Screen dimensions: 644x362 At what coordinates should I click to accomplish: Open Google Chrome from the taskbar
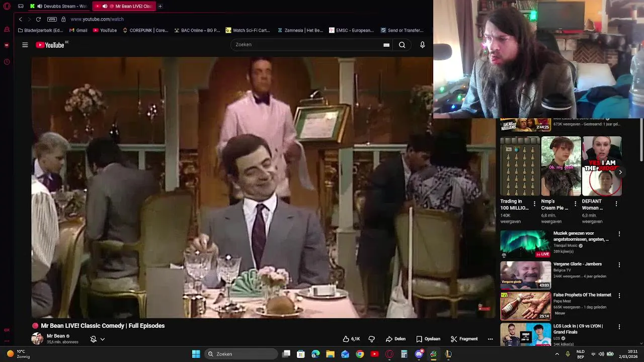coord(360,354)
